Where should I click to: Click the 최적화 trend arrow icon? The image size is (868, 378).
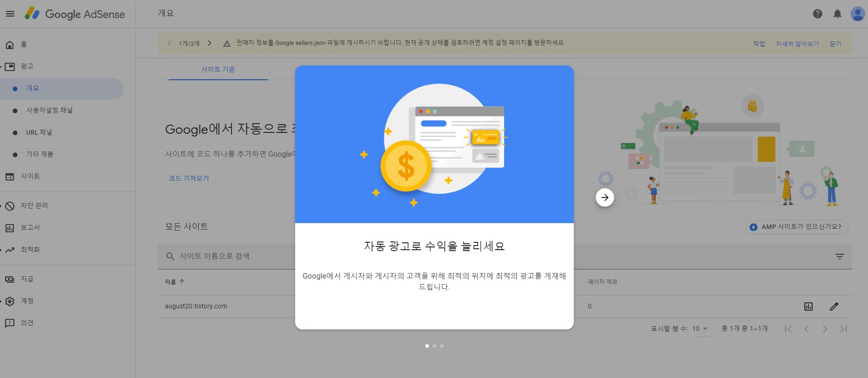click(x=10, y=250)
